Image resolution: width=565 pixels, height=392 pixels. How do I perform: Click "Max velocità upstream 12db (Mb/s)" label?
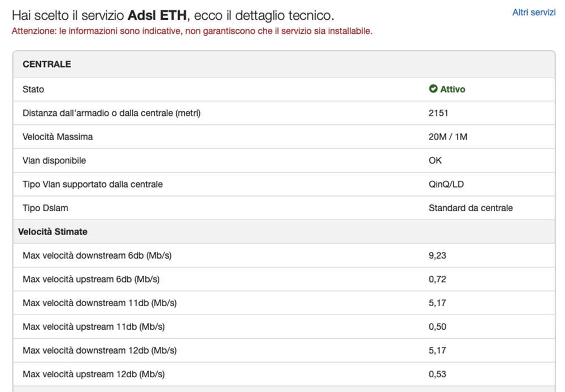pos(94,374)
